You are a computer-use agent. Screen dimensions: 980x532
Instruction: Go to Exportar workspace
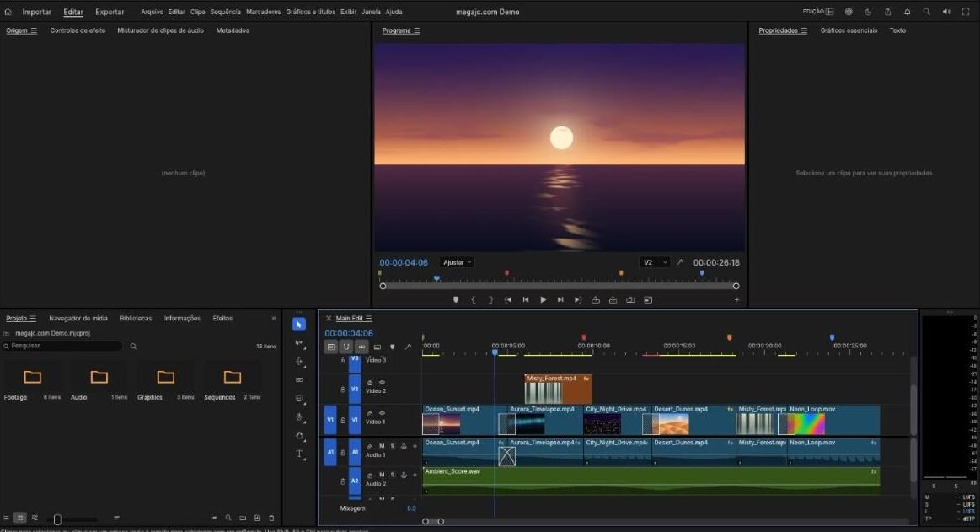point(110,12)
